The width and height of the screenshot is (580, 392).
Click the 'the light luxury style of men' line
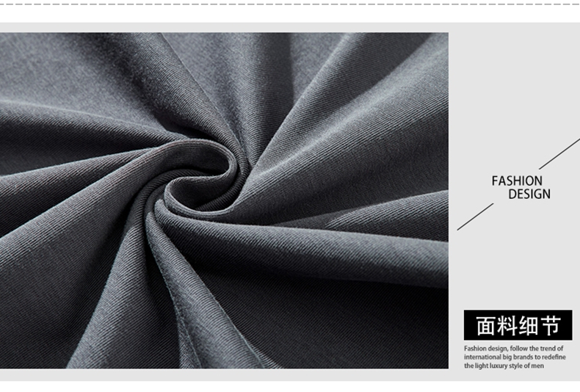(504, 366)
